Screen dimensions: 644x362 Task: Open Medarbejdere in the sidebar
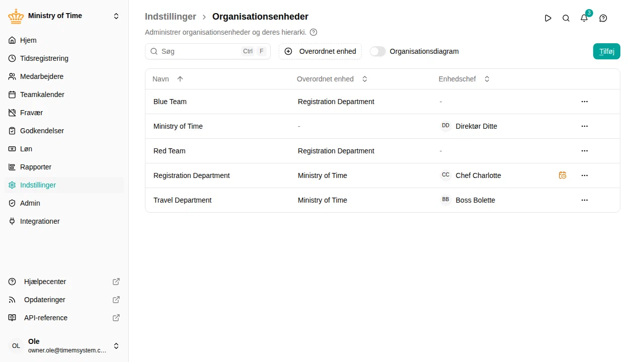pos(64,76)
